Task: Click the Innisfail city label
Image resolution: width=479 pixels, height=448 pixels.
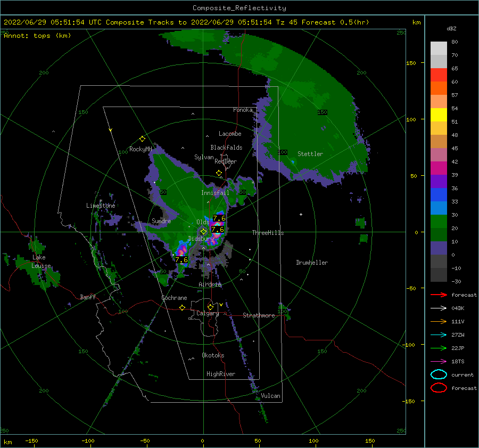Action: point(215,193)
